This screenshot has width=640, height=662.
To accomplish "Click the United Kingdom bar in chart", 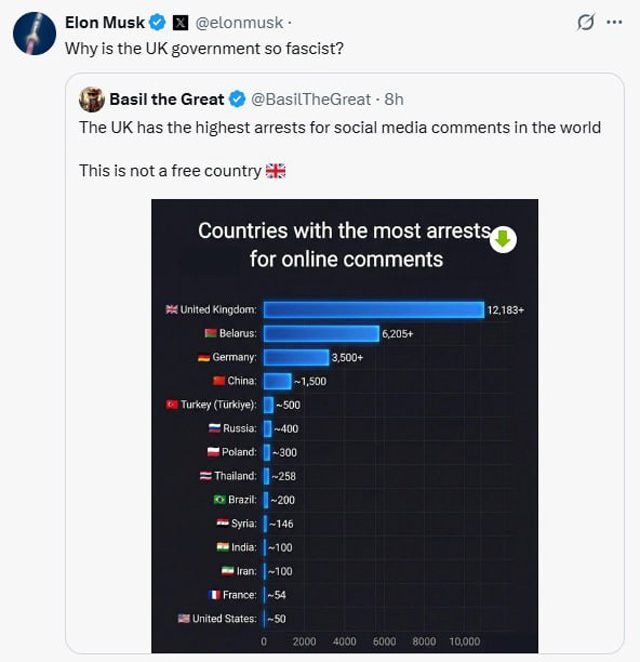I will (373, 310).
